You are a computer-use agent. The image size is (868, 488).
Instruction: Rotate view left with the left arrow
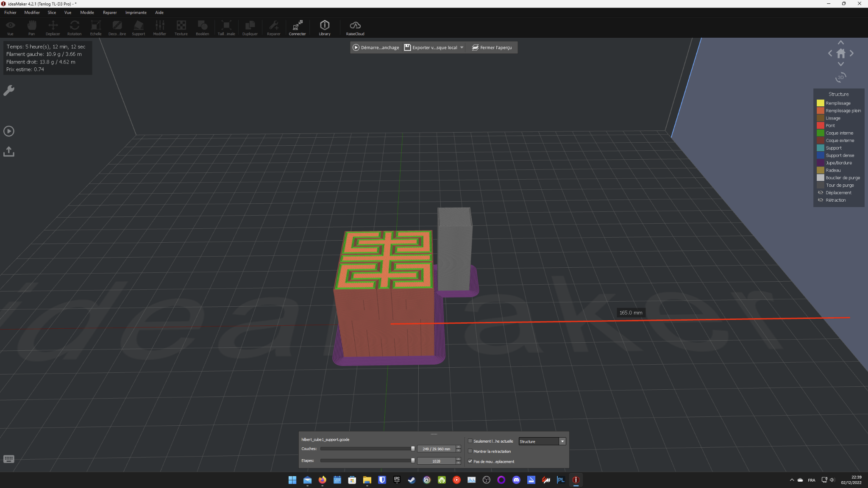coord(830,53)
